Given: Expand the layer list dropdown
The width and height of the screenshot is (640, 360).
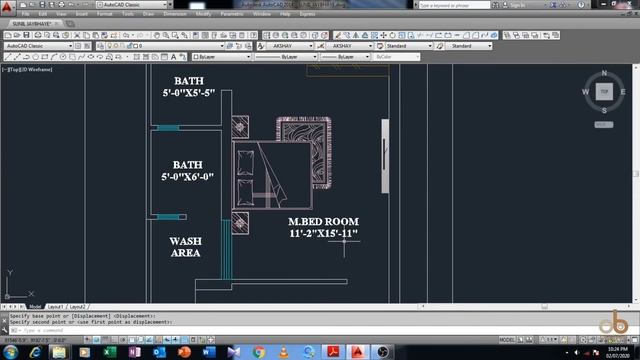Looking at the screenshot, I should pyautogui.click(x=222, y=46).
